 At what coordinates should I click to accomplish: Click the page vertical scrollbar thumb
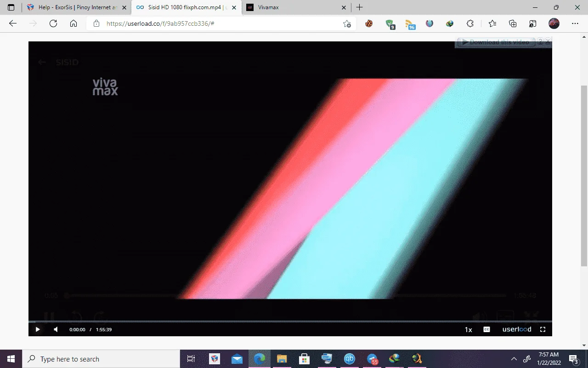pos(584,175)
